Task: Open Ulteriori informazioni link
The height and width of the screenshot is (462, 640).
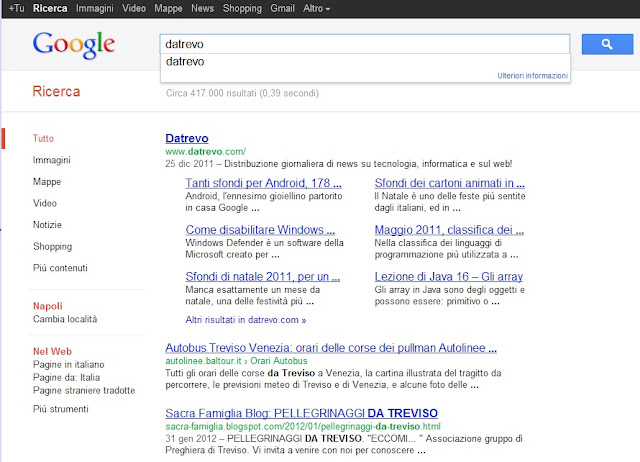Action: [x=532, y=76]
